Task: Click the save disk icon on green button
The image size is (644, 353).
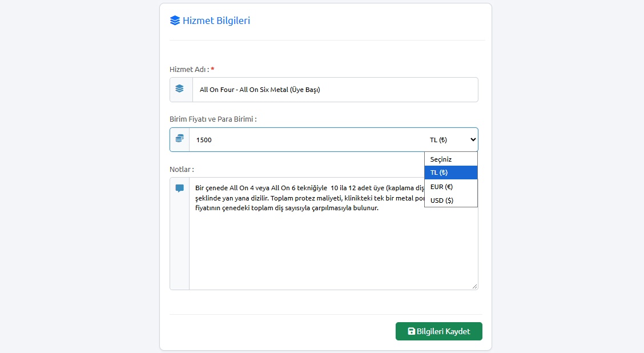Action: [411, 331]
